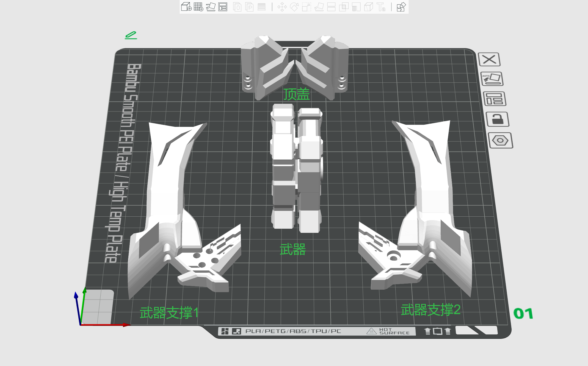Select the Scale tool icon
The height and width of the screenshot is (366, 588).
click(x=306, y=7)
